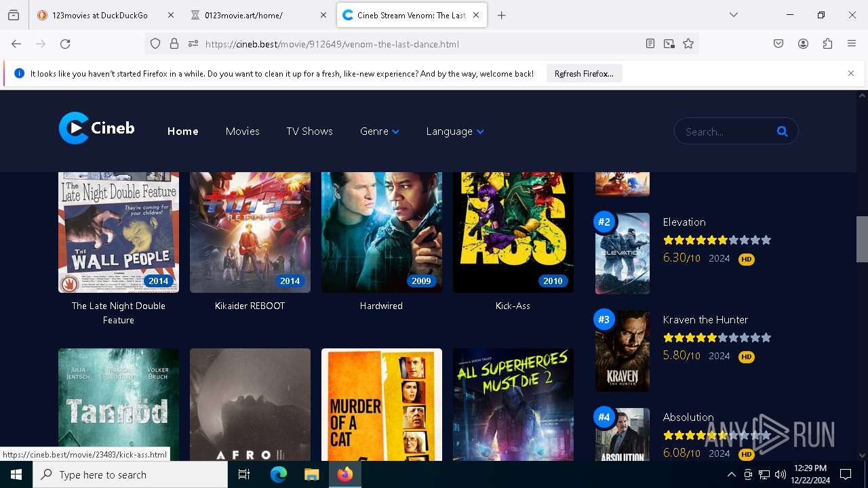Screen dimensions: 868x488
Task: Open The Late Night Double Feature poster
Action: tap(119, 232)
